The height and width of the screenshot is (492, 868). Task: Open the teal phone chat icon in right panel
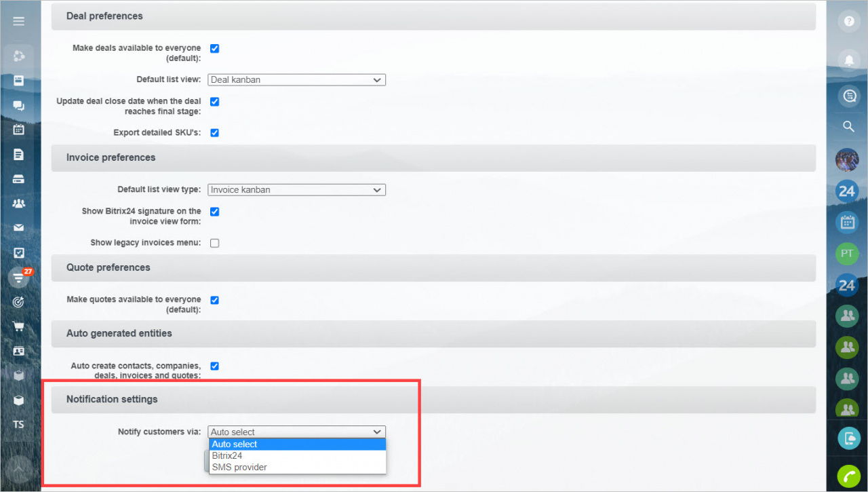coord(848,438)
